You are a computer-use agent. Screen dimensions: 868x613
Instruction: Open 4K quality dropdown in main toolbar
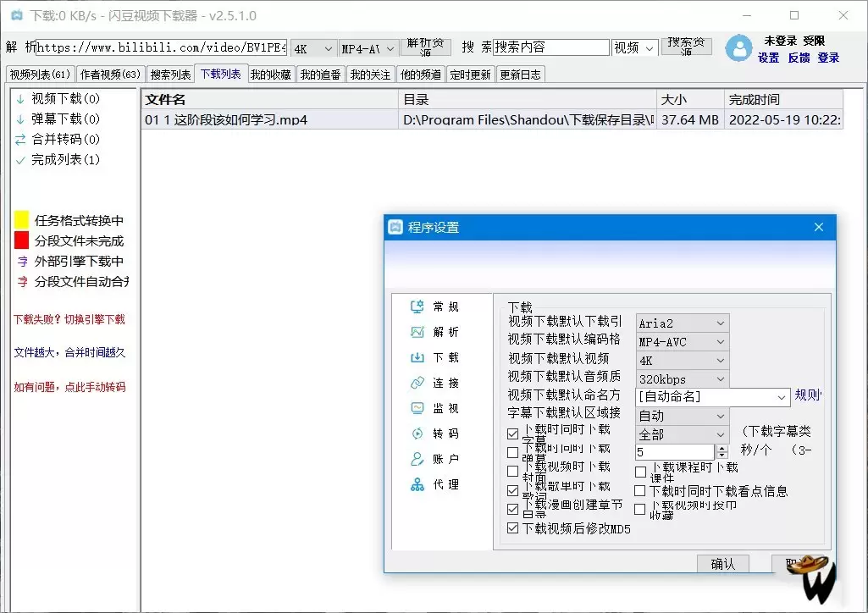[313, 49]
